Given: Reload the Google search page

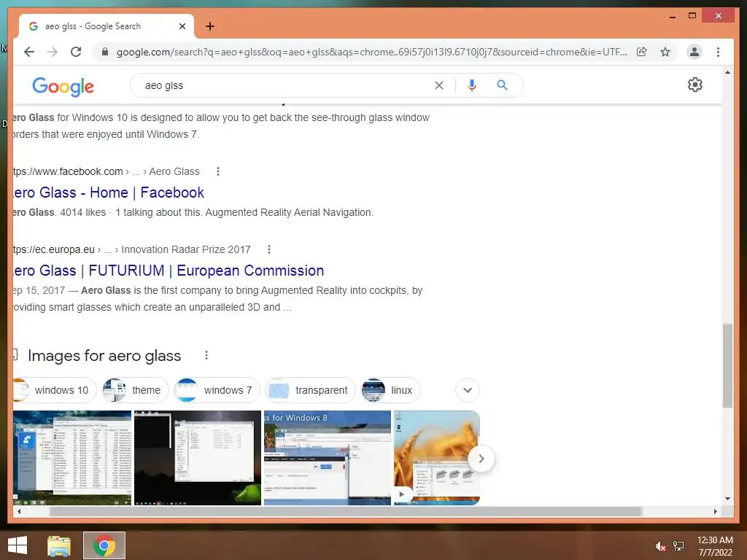Looking at the screenshot, I should [76, 52].
